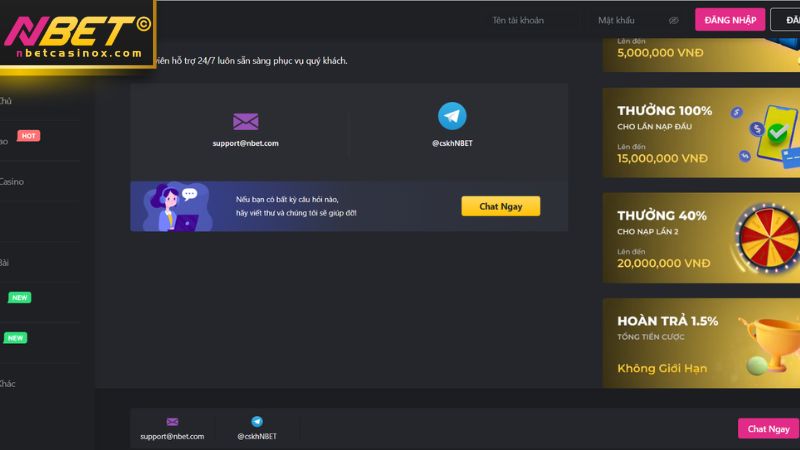Image resolution: width=800 pixels, height=450 pixels.
Task: Open the large Telegram icon above @cskhNBET
Action: (452, 116)
